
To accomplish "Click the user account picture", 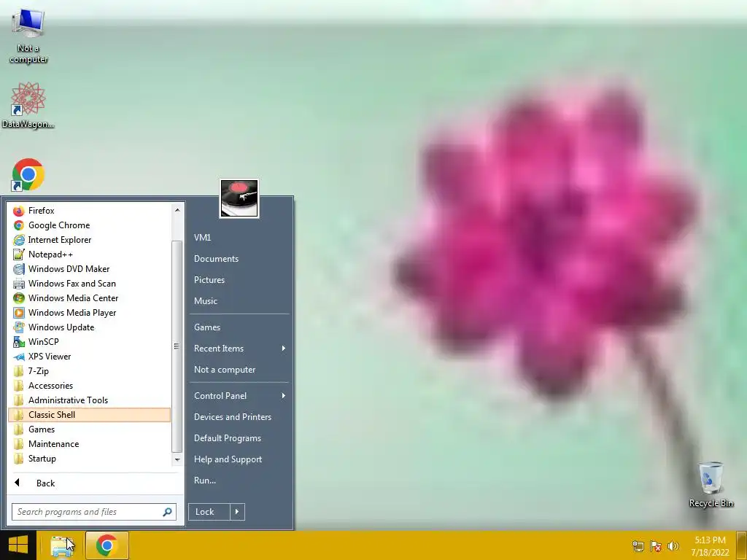I will (x=239, y=198).
